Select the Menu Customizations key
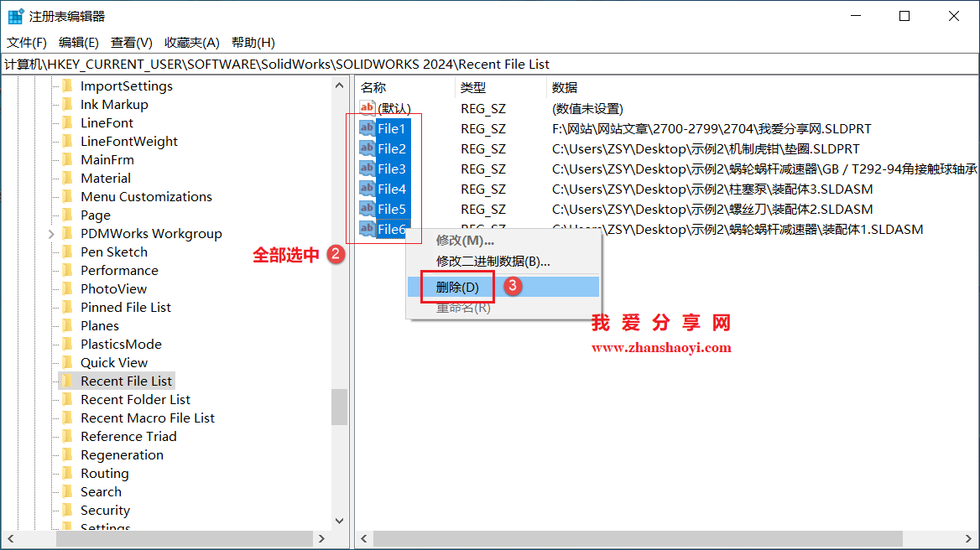980x550 pixels. coord(146,197)
